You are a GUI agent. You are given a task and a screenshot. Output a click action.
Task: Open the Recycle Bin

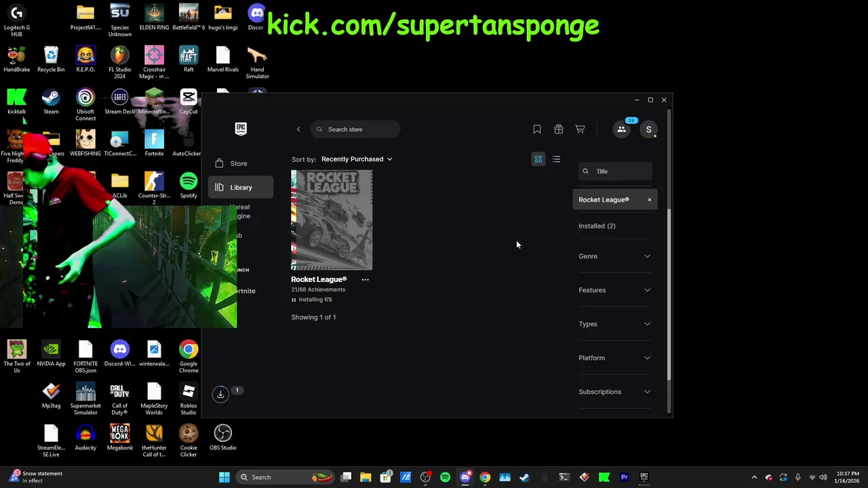click(x=51, y=60)
